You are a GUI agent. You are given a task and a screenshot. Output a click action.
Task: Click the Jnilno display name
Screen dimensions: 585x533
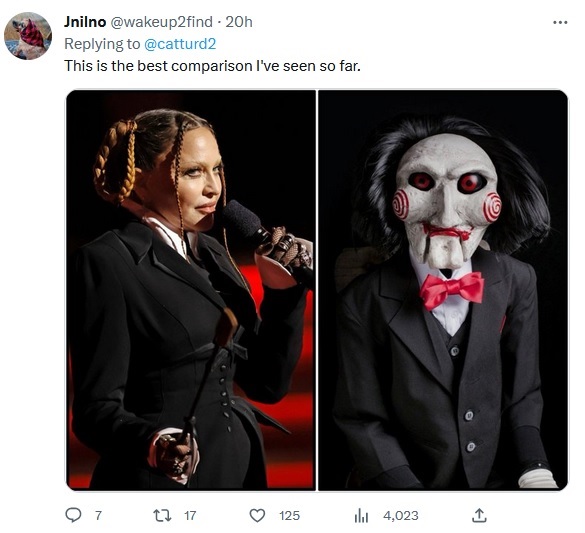click(85, 22)
